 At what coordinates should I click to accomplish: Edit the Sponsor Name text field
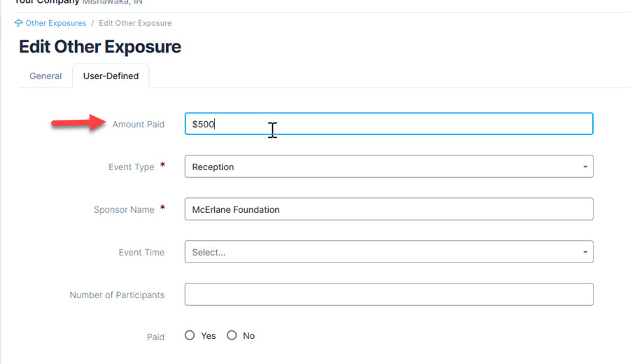[x=388, y=209]
